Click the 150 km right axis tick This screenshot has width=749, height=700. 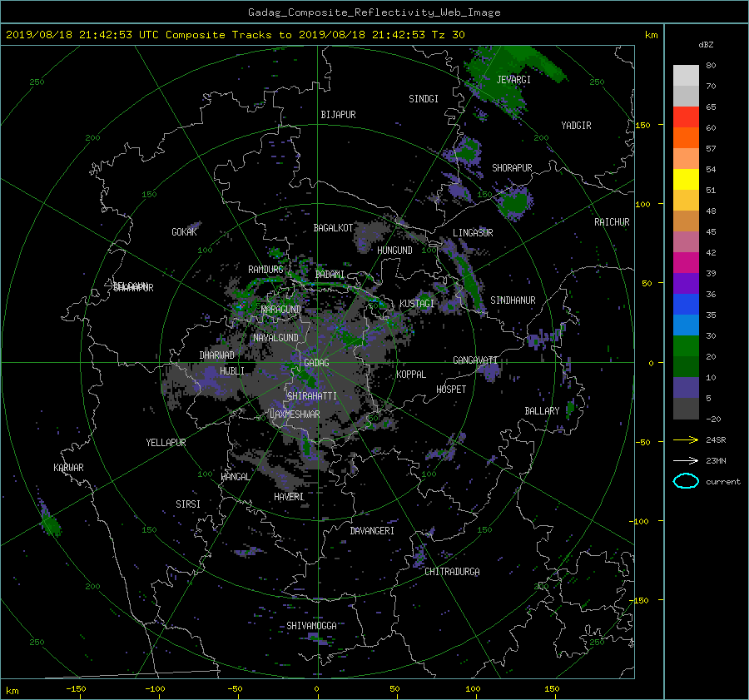point(643,125)
